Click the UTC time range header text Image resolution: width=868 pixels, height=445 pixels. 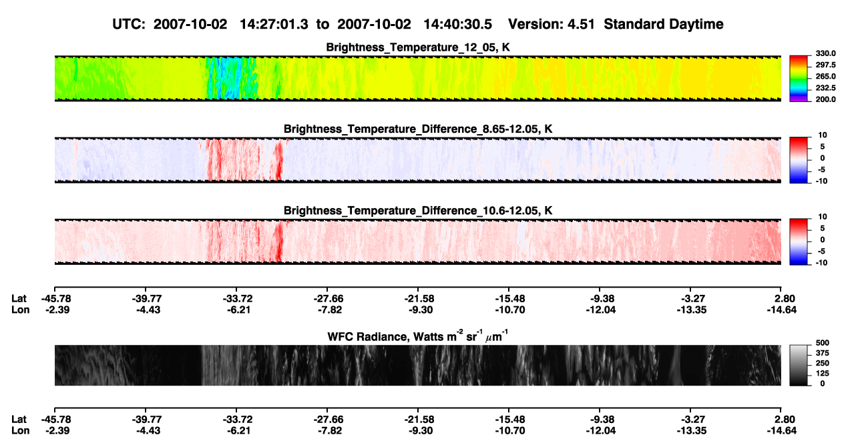tap(419, 24)
